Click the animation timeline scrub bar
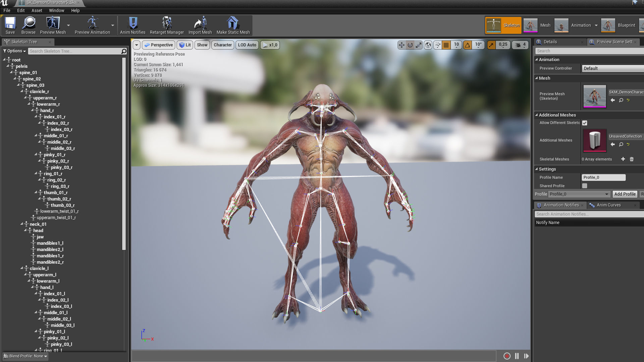The image size is (644, 362). pos(314,356)
